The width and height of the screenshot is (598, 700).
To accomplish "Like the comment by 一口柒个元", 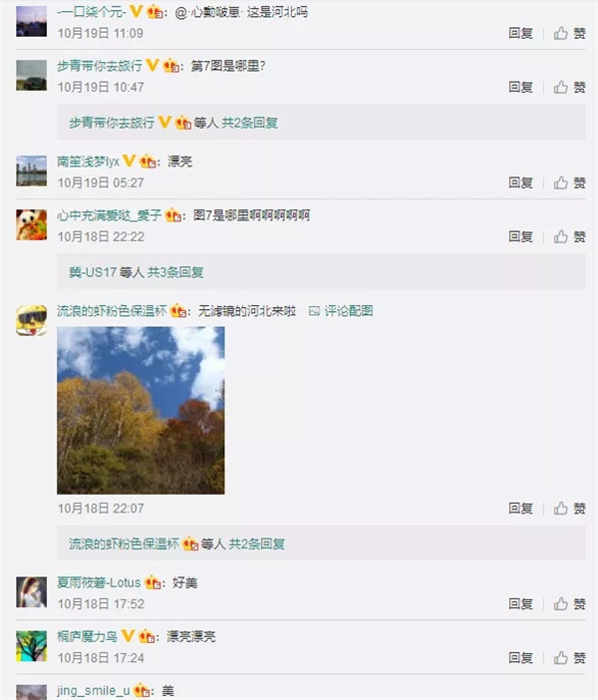I will (569, 33).
